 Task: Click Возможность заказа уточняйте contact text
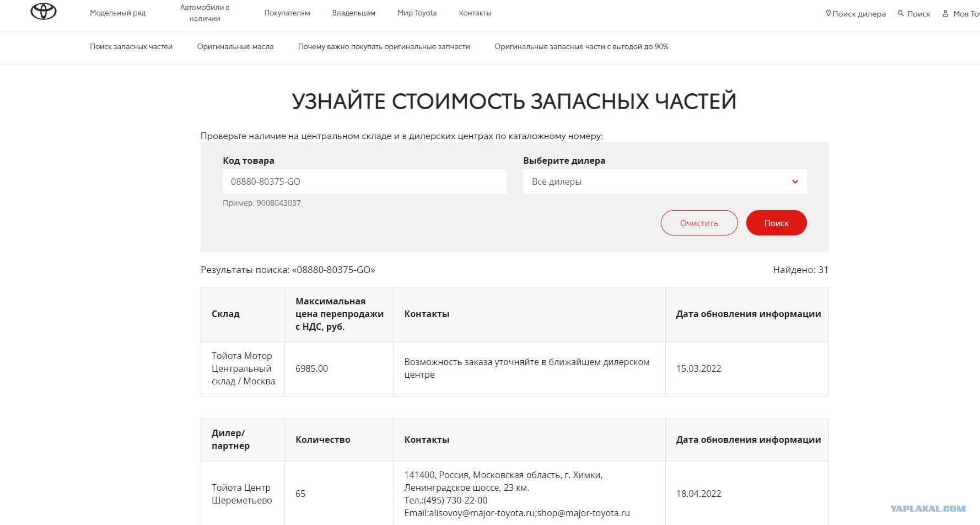pyautogui.click(x=527, y=368)
